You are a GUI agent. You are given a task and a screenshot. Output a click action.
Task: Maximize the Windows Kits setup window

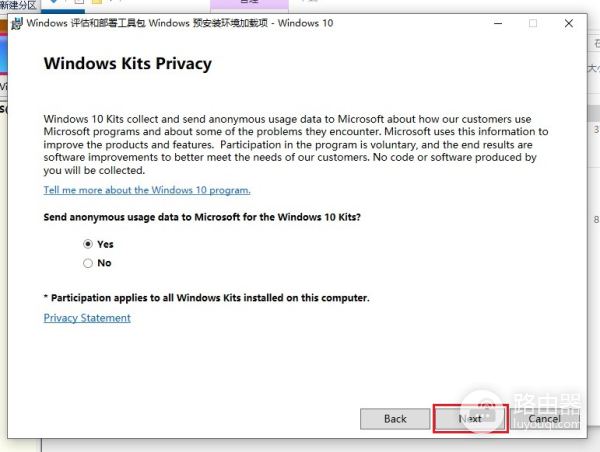coord(533,23)
